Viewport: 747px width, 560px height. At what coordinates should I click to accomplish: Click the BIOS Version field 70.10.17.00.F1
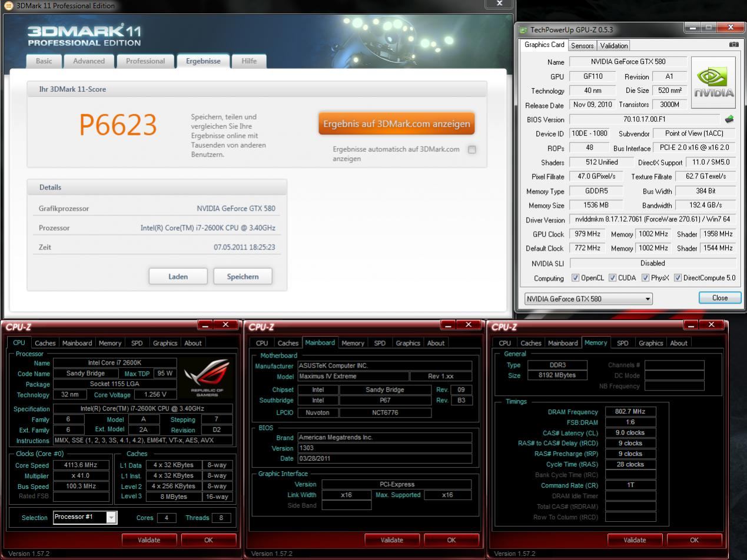644,119
